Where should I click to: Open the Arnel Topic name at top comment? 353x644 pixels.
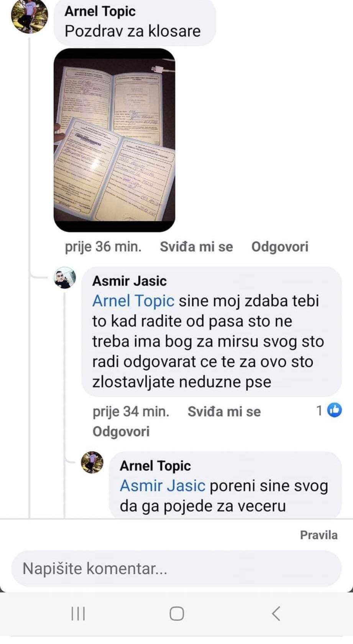[100, 11]
